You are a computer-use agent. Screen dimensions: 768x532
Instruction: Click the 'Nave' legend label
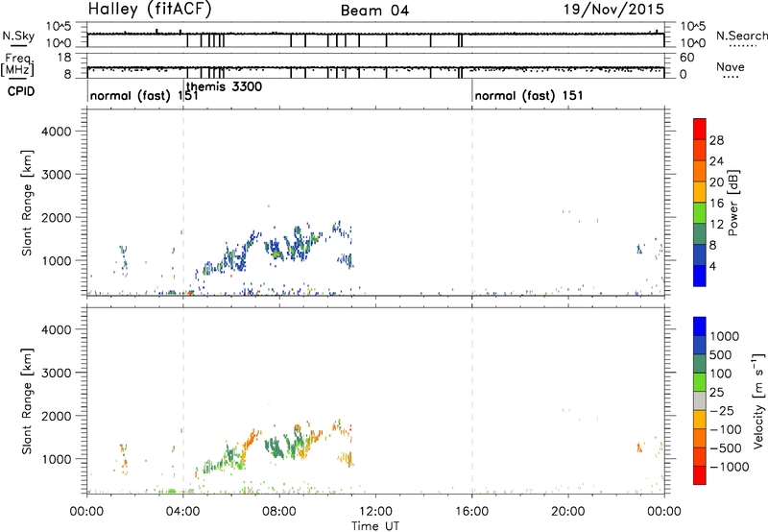coord(731,66)
